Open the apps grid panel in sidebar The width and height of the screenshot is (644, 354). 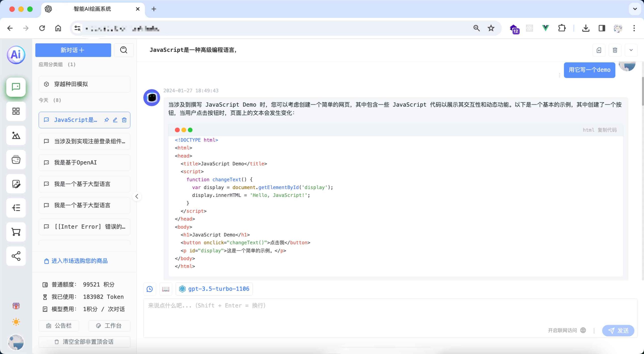point(16,111)
